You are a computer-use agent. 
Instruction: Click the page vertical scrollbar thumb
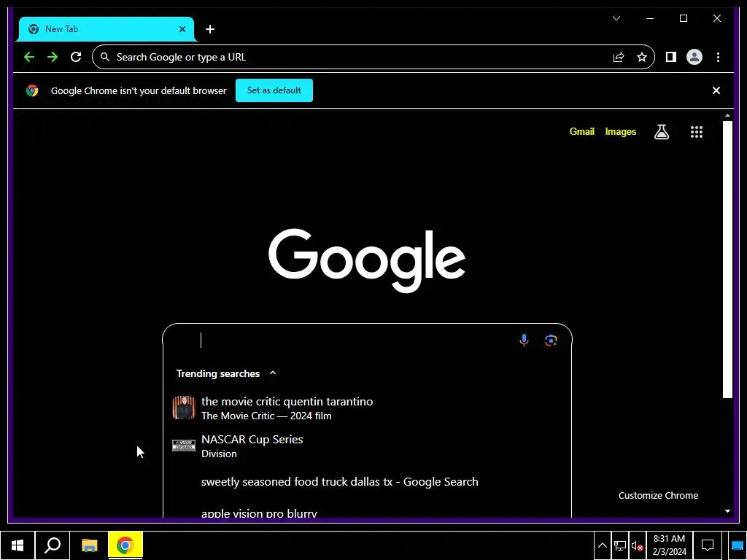click(x=727, y=260)
